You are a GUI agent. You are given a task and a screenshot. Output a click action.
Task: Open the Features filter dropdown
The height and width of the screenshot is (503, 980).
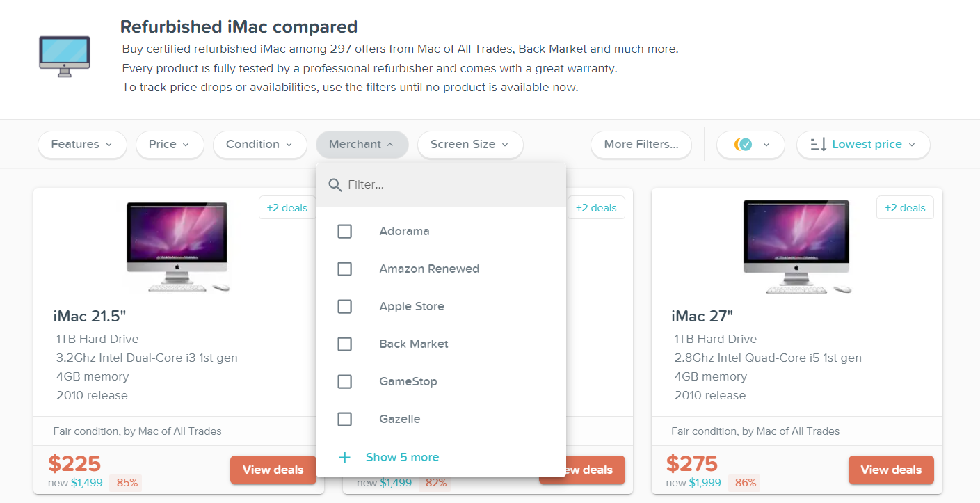tap(81, 145)
